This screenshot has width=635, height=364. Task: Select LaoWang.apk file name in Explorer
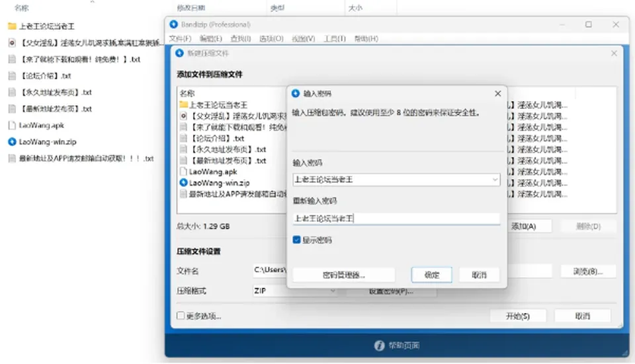(x=41, y=126)
